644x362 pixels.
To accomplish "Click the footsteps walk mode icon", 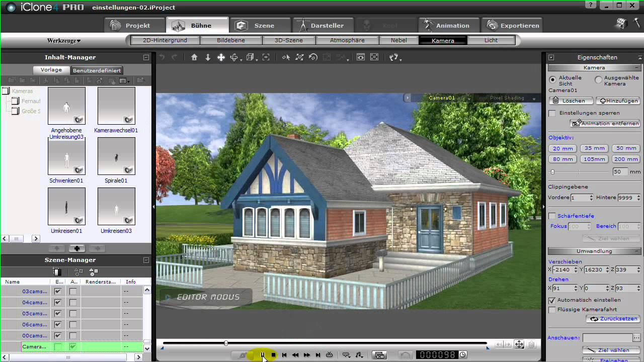I will 394,57.
